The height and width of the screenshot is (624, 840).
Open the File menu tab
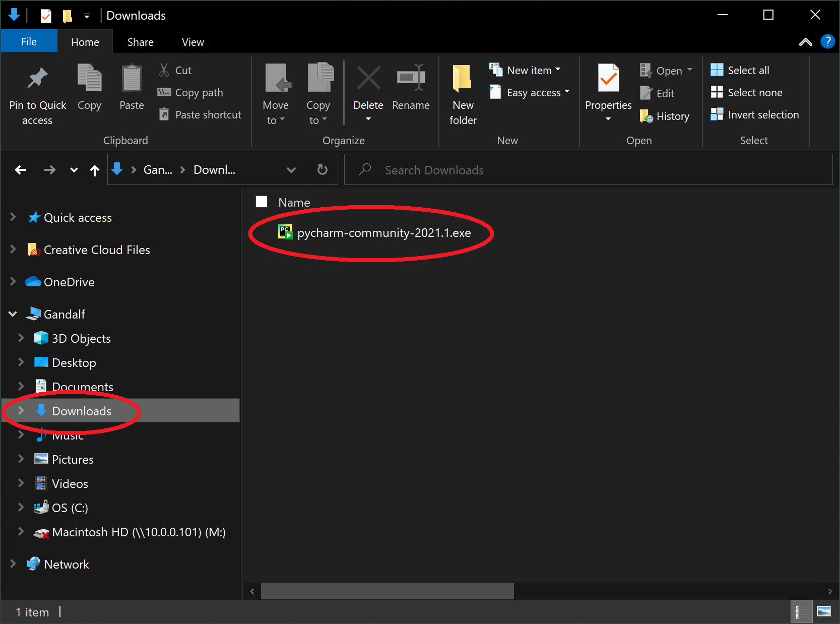[x=29, y=42]
